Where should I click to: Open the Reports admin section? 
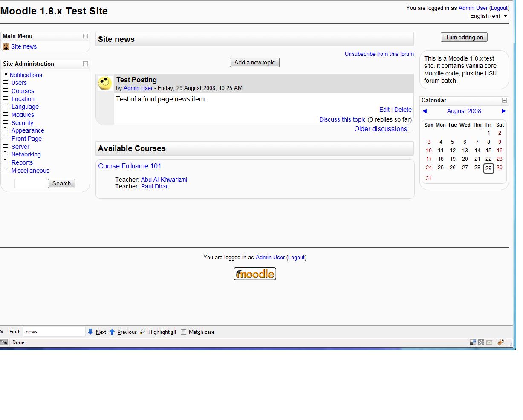pyautogui.click(x=22, y=162)
